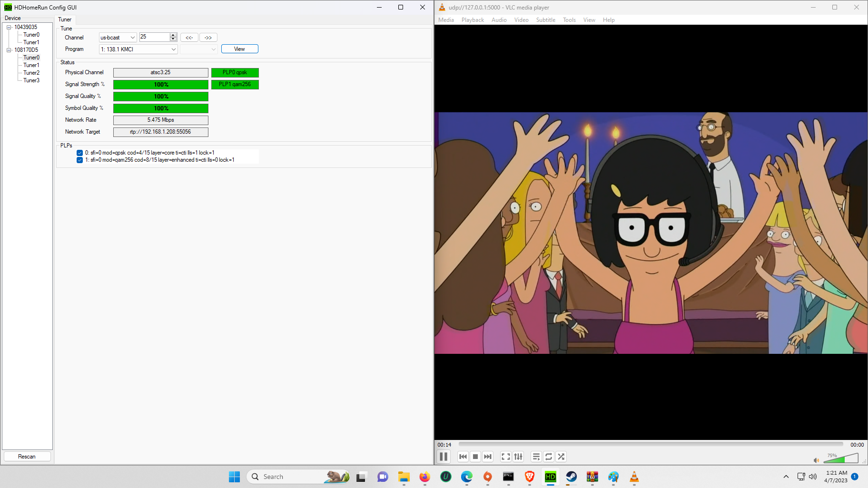Image resolution: width=868 pixels, height=488 pixels.
Task: Collapse device 108170D5 tree node
Action: point(9,50)
